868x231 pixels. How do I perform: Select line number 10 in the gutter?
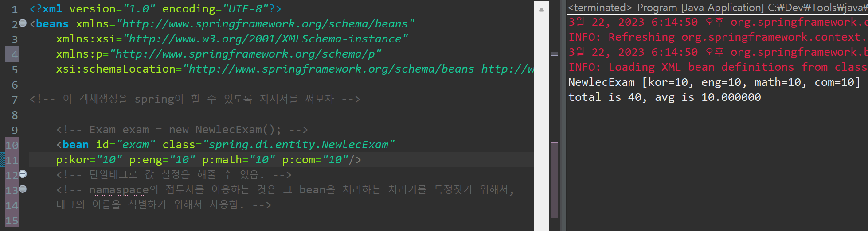[12, 145]
